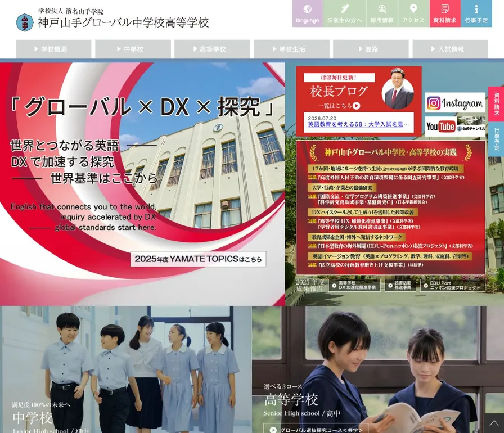Expand the 進路 navigation menu
The image size is (504, 433).
coord(371,49)
